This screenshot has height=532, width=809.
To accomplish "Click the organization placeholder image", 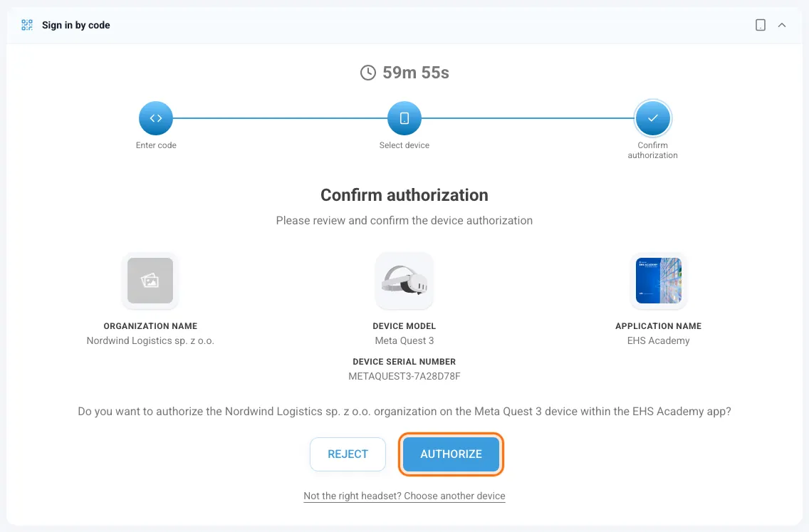I will (x=150, y=281).
